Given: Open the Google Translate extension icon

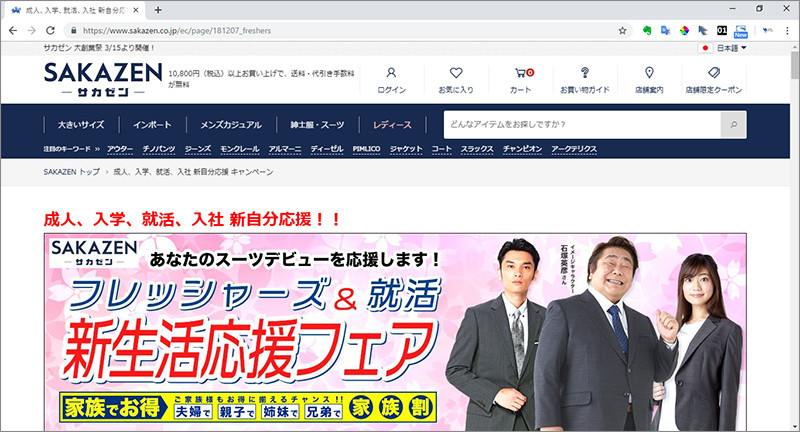Looking at the screenshot, I should pos(665,31).
